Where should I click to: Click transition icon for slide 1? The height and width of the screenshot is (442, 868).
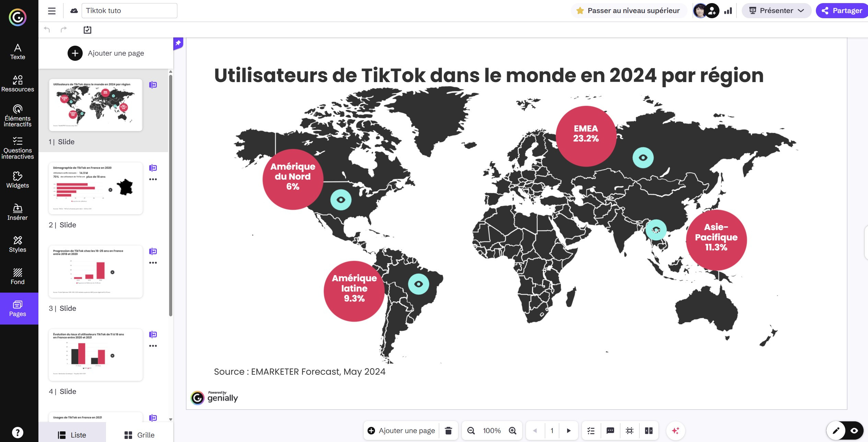click(153, 85)
